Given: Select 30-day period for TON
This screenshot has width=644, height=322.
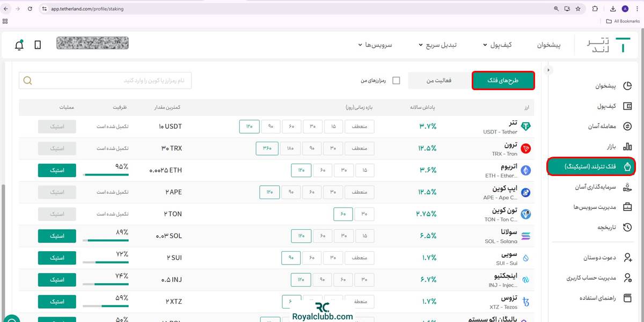Looking at the screenshot, I should point(364,214).
